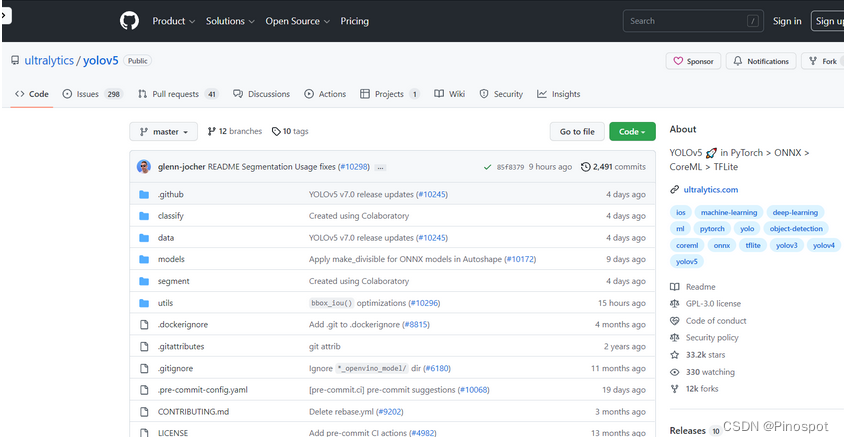Open the Wiki tab
844x443 pixels.
tap(449, 94)
